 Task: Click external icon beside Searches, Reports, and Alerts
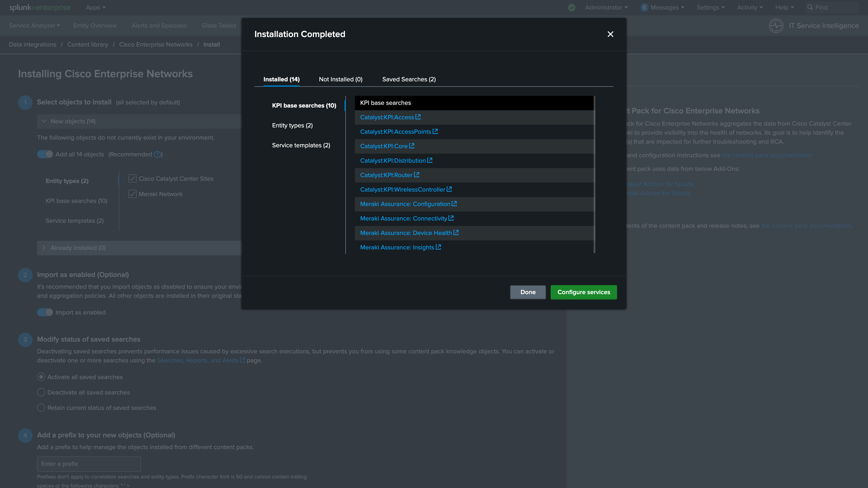(242, 360)
